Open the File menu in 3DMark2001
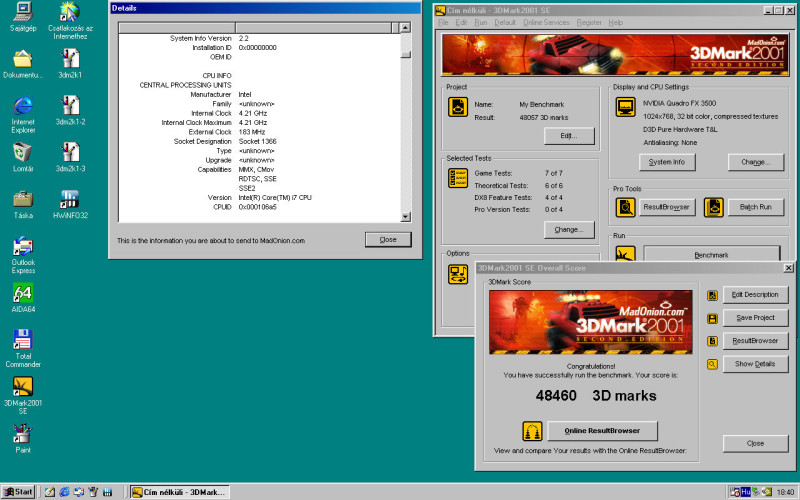This screenshot has width=800, height=500. click(443, 22)
